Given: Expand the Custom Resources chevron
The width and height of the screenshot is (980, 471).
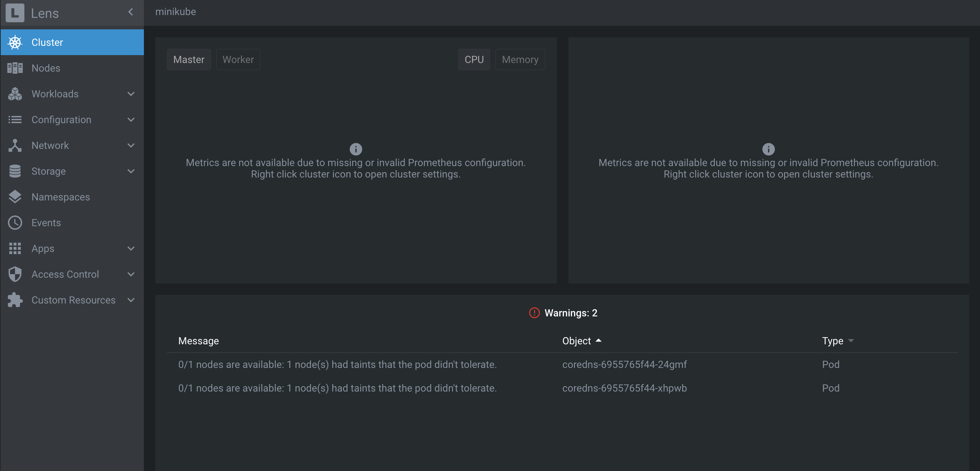Looking at the screenshot, I should tap(131, 300).
